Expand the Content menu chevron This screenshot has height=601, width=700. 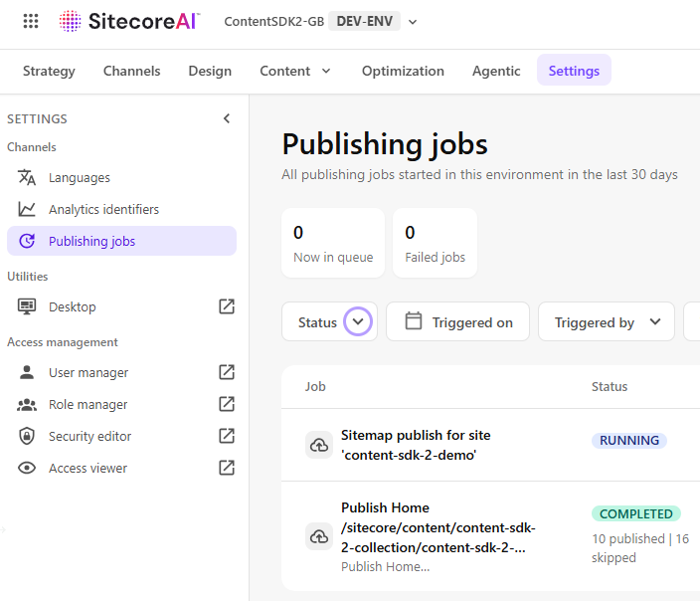pos(326,71)
